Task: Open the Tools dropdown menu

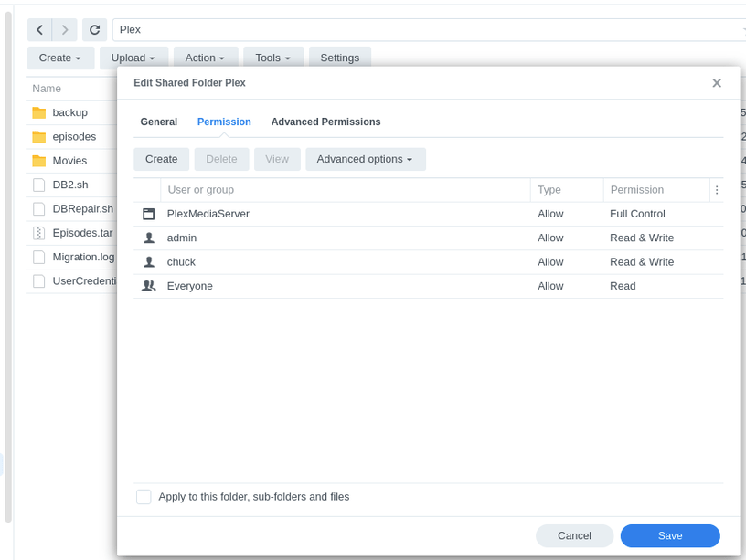Action: pos(273,58)
